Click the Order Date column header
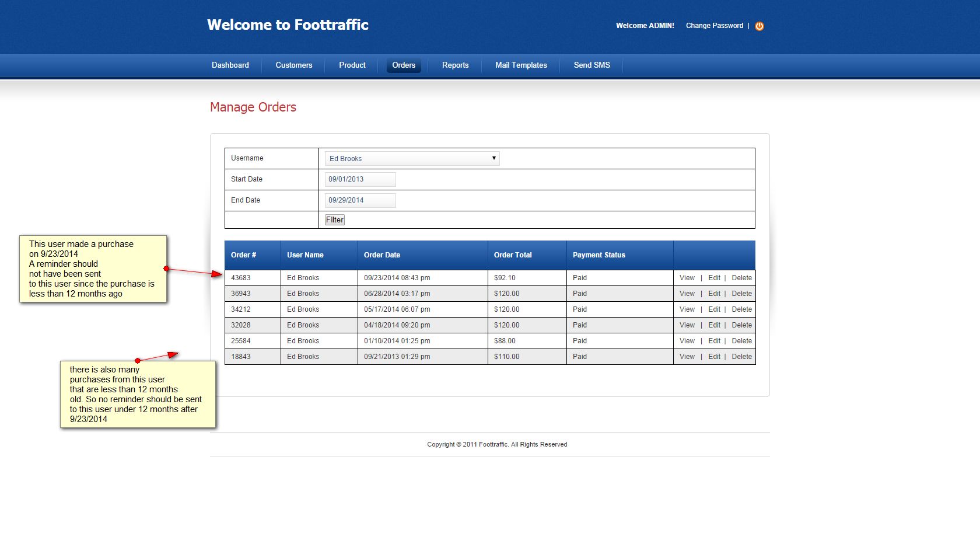 [x=381, y=255]
